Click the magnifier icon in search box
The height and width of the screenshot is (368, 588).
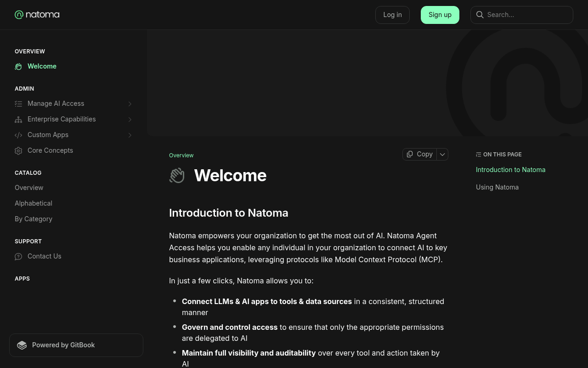coord(480,15)
